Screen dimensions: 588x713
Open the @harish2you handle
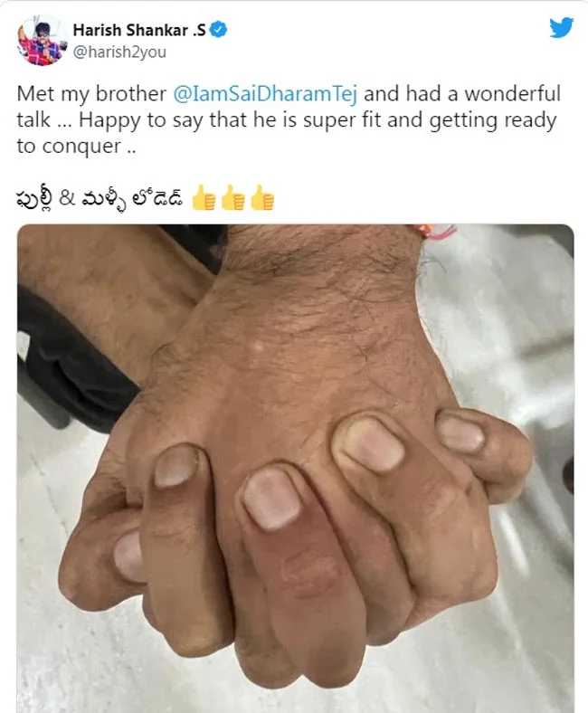(119, 52)
